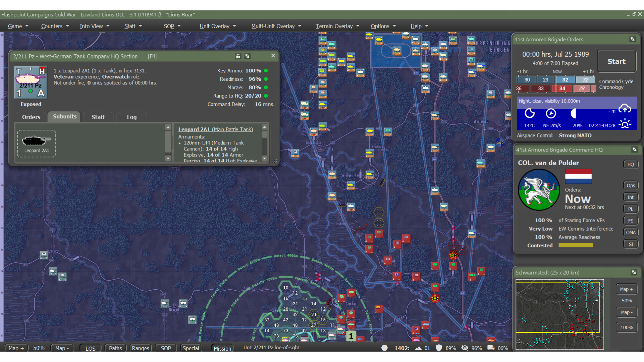
Task: Click the 2/211 Pz unit counter image
Action: [x=31, y=82]
